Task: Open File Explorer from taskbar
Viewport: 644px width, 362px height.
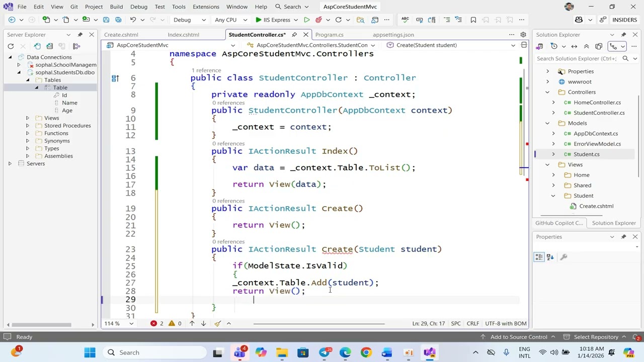Action: (x=282, y=352)
